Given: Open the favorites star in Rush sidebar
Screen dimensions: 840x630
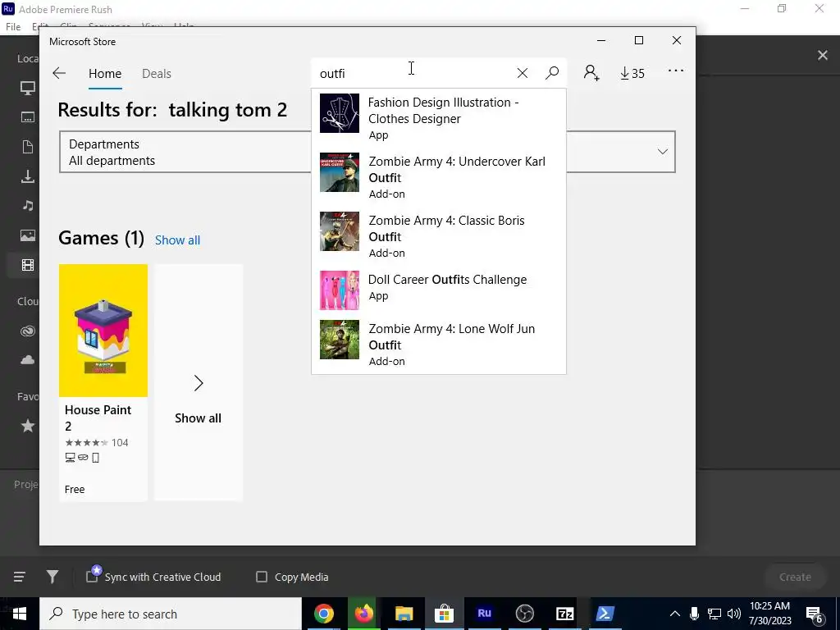Looking at the screenshot, I should click(28, 426).
